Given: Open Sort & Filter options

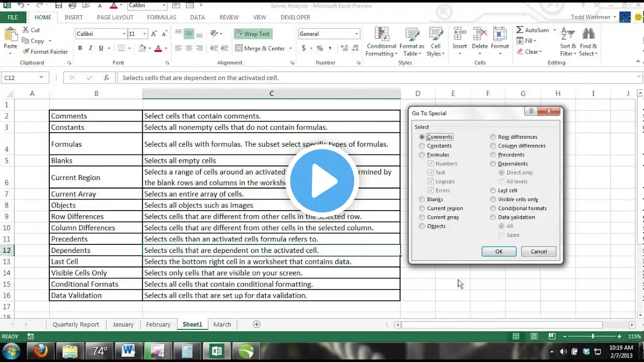Looking at the screenshot, I should tap(568, 41).
